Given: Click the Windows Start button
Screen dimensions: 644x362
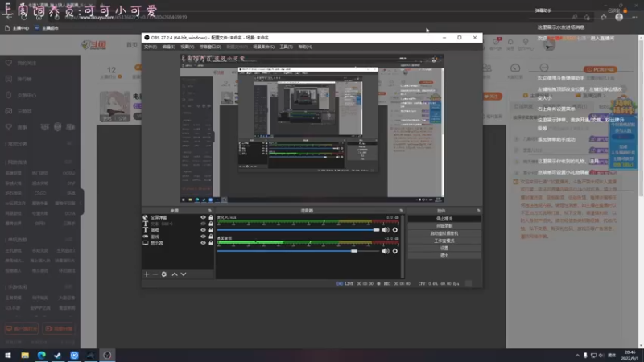Looking at the screenshot, I should (8, 355).
